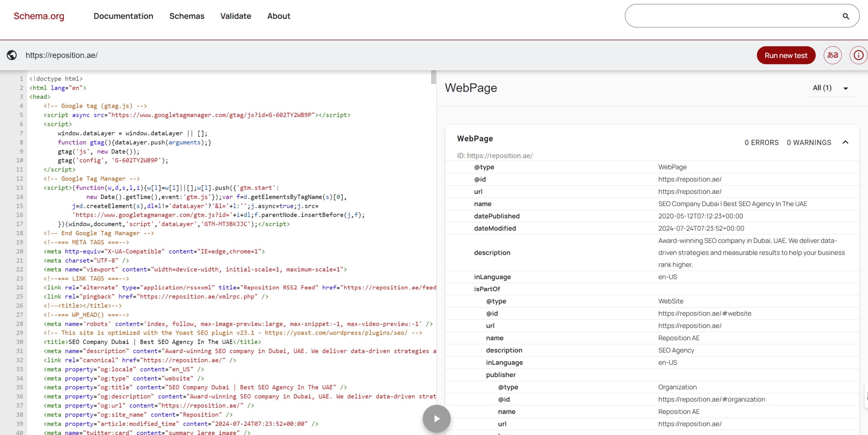Open the Schemas menu item

(x=187, y=16)
